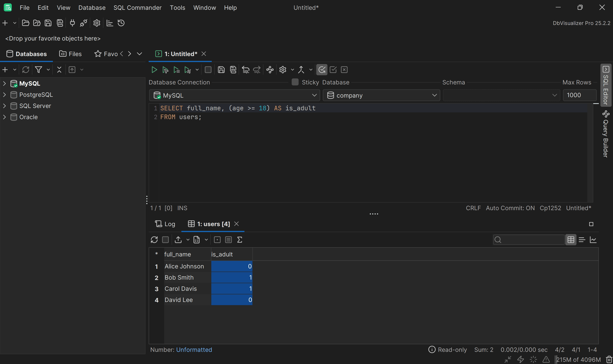Open Tool Properties gear in main toolbar
Screen dimensions: 613x364
click(97, 23)
